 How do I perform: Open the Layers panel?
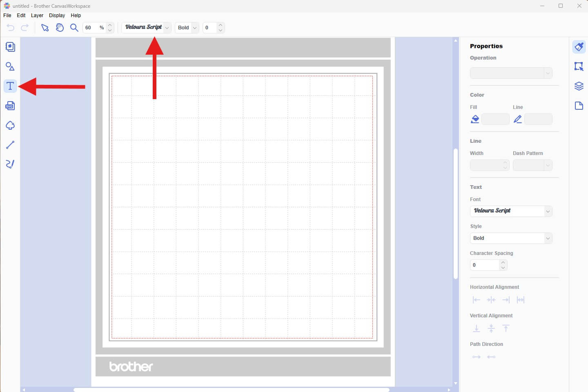579,86
